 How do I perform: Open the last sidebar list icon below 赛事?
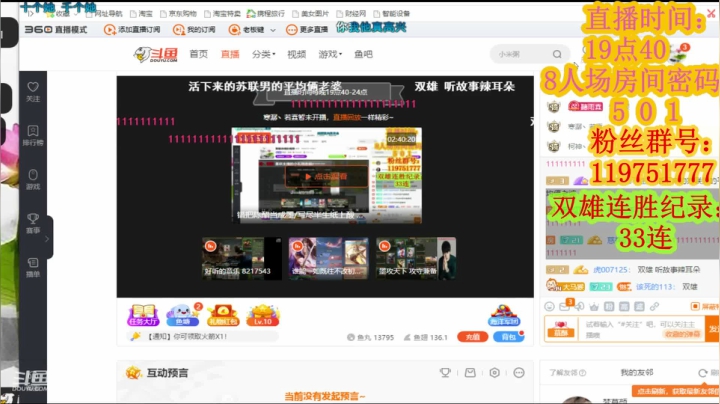[x=33, y=267]
